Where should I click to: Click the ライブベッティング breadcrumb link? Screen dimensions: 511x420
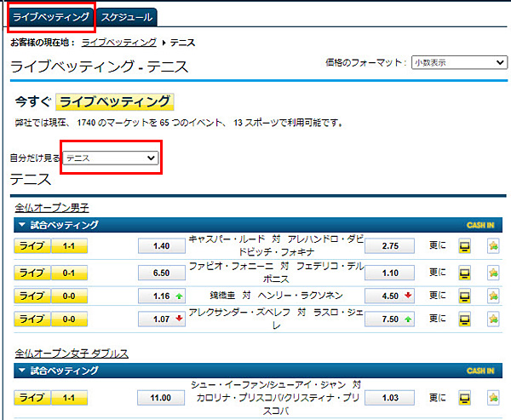(x=119, y=43)
